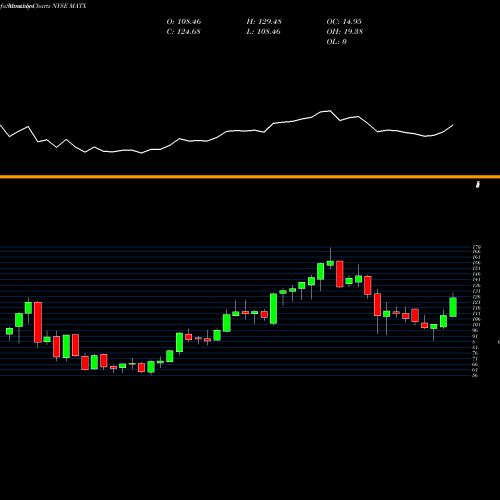Click the high price value 'H: 129.48'
This screenshot has height=500, width=500.
coord(264,22)
